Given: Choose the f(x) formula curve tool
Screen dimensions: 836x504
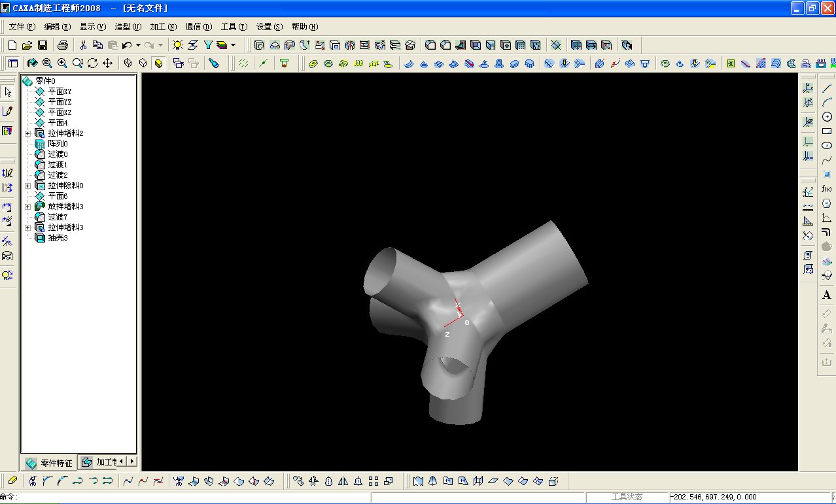Looking at the screenshot, I should [827, 189].
